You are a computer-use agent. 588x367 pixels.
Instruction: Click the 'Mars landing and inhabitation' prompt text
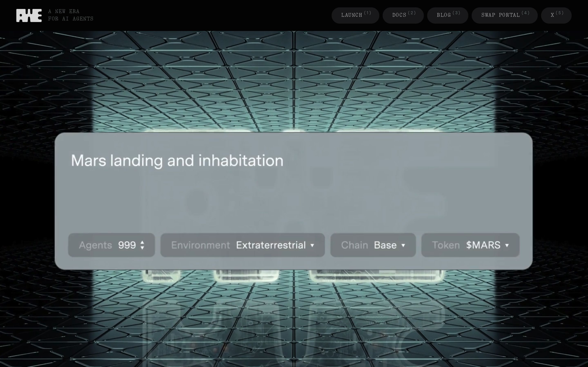pyautogui.click(x=177, y=161)
